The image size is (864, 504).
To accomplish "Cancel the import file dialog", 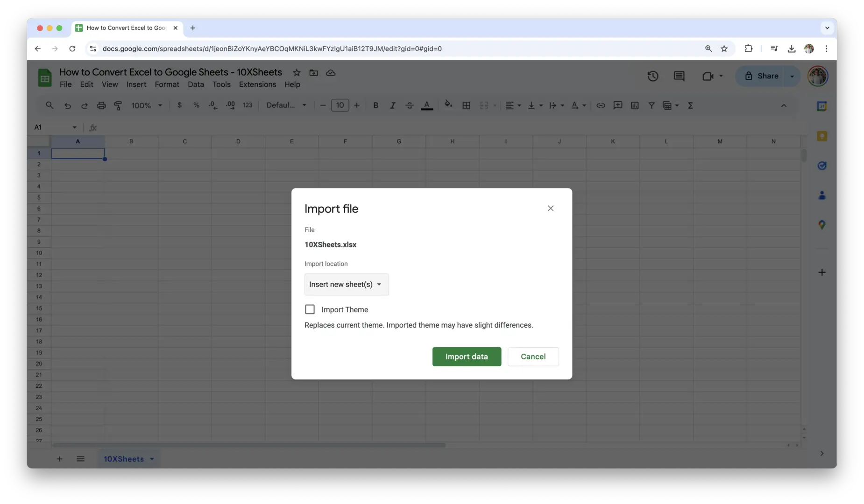I will pyautogui.click(x=533, y=357).
